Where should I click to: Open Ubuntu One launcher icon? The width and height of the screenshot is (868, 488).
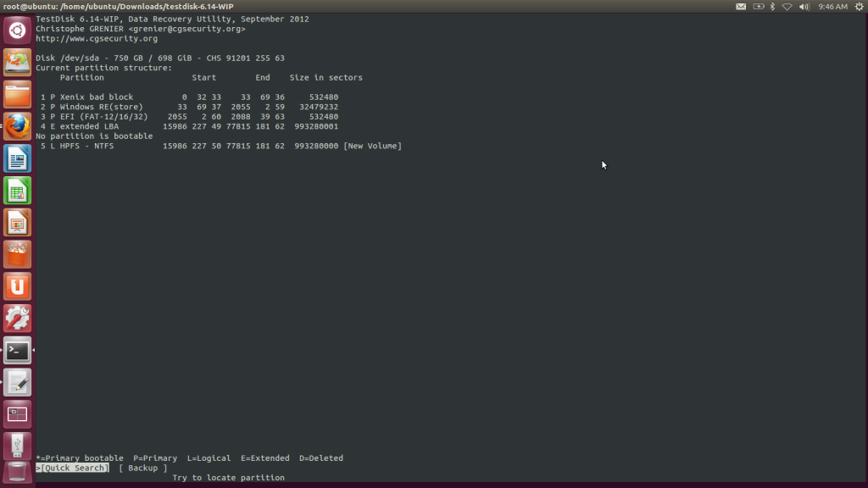tap(17, 286)
